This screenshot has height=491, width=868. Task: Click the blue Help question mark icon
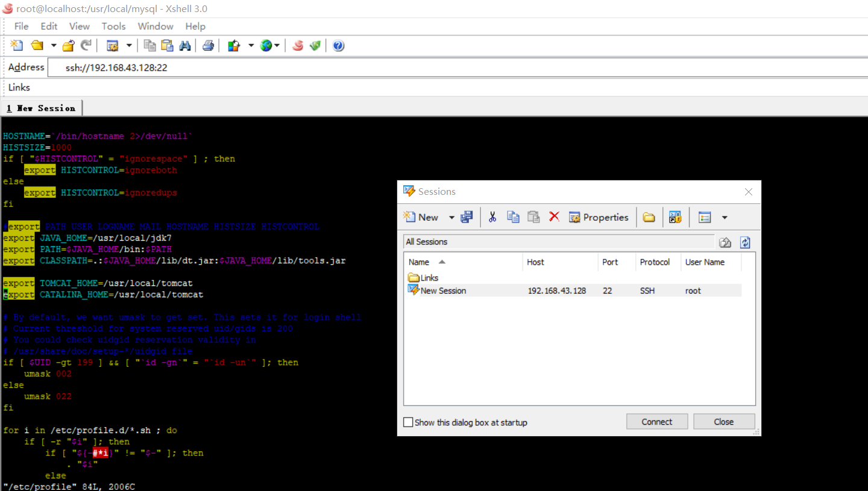click(x=338, y=45)
